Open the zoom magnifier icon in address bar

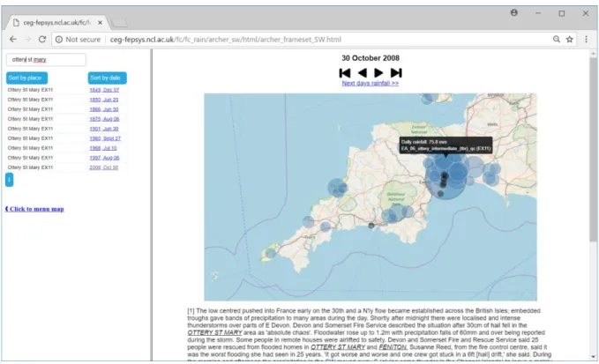pos(557,40)
